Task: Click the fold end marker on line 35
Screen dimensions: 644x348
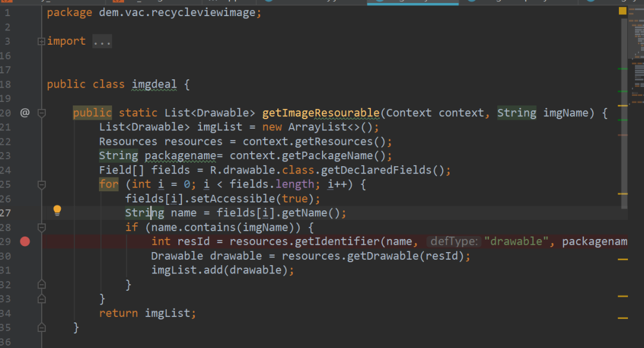Action: point(42,327)
